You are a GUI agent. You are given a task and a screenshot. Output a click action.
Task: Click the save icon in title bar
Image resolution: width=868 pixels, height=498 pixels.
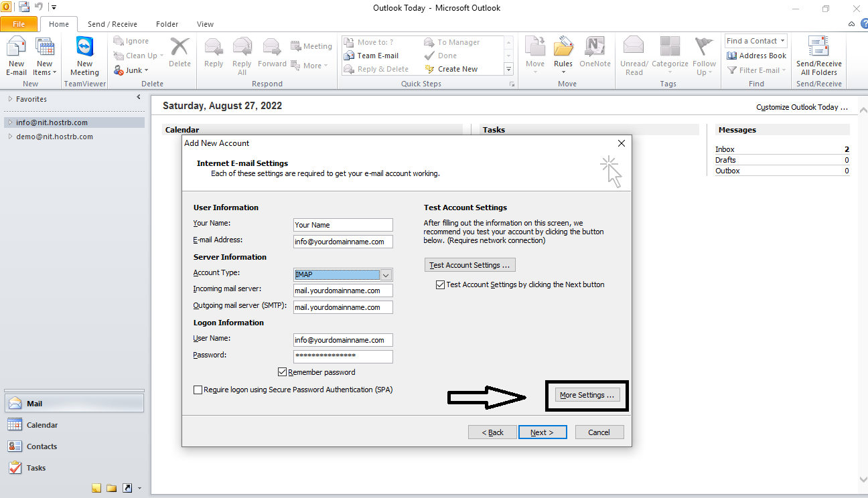[x=24, y=7]
